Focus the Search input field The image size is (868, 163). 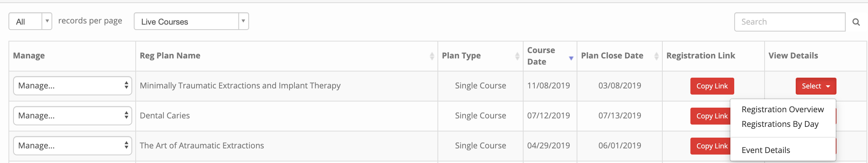point(790,22)
